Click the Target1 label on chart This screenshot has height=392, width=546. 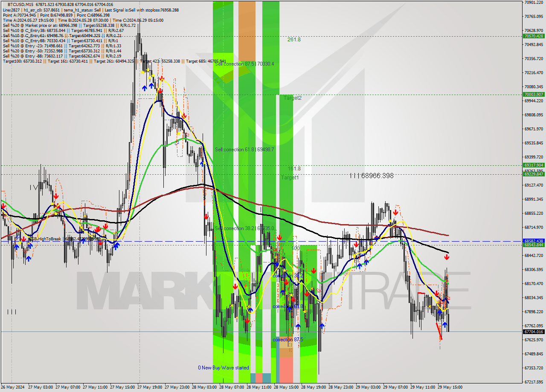click(x=290, y=177)
